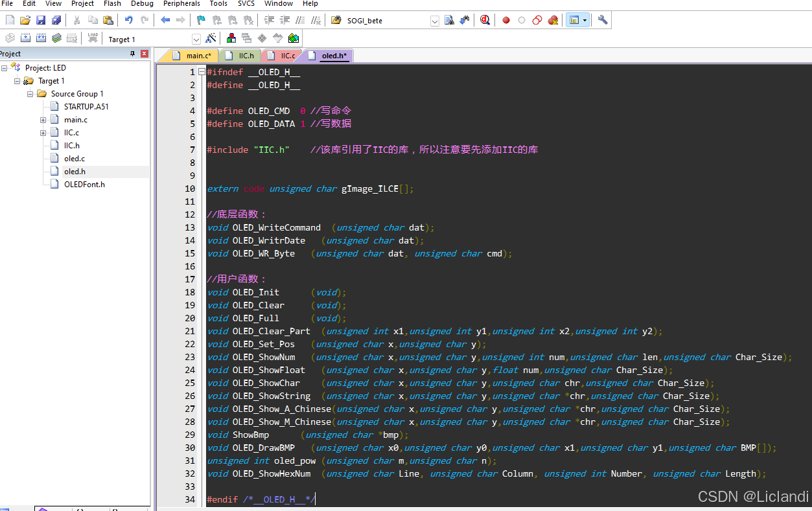The height and width of the screenshot is (511, 812).
Task: Click the Save All icon
Action: click(56, 20)
